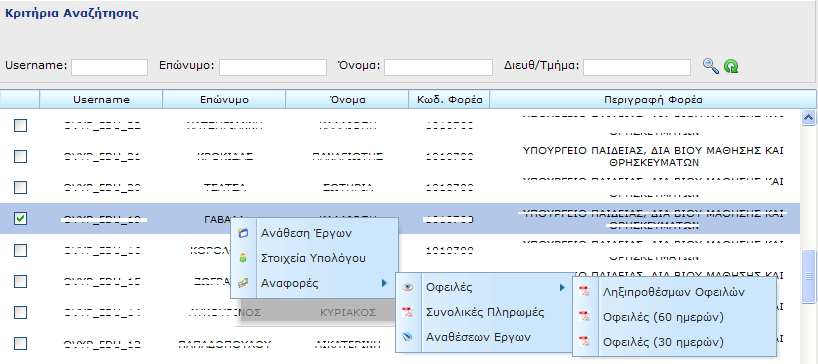Uncheck the selected ΓΑΒΑΛΑ row checkbox

coord(20,219)
